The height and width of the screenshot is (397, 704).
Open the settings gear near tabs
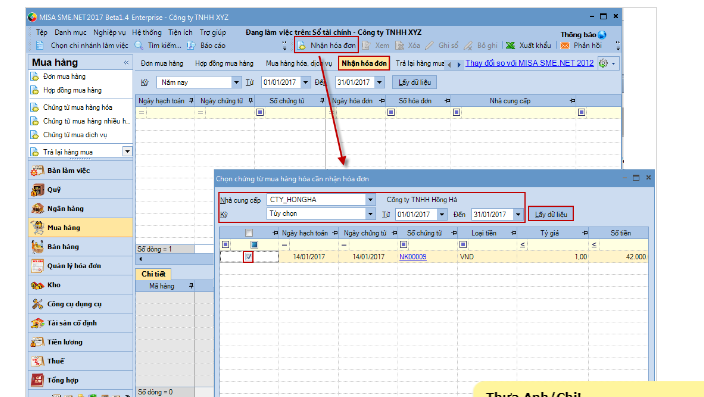pos(603,63)
